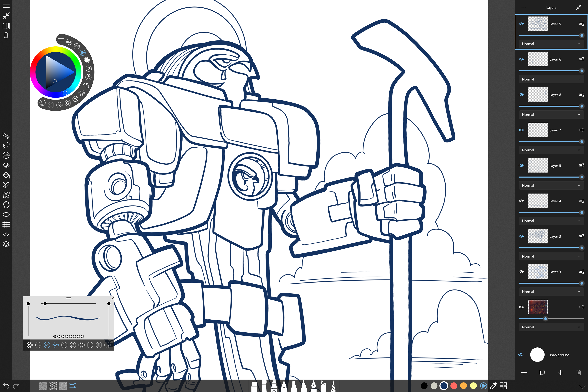The height and width of the screenshot is (392, 588).
Task: Add a new brush preset with plus icon
Action: coord(90,345)
